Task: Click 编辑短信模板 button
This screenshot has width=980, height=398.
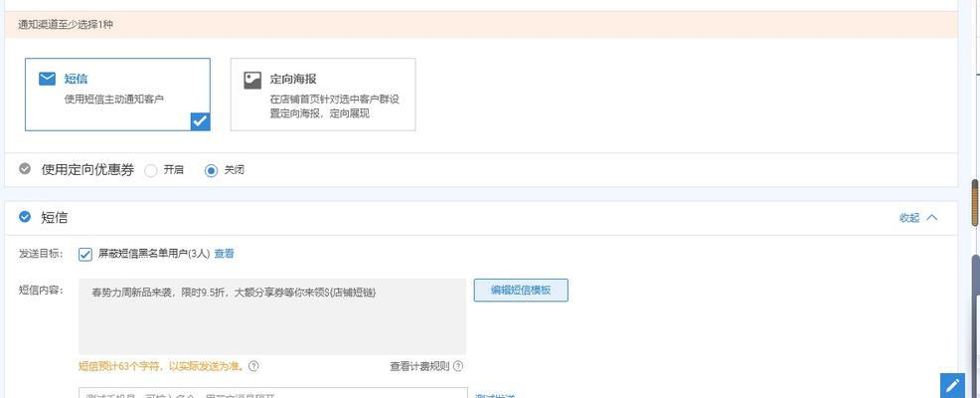Action: point(521,291)
